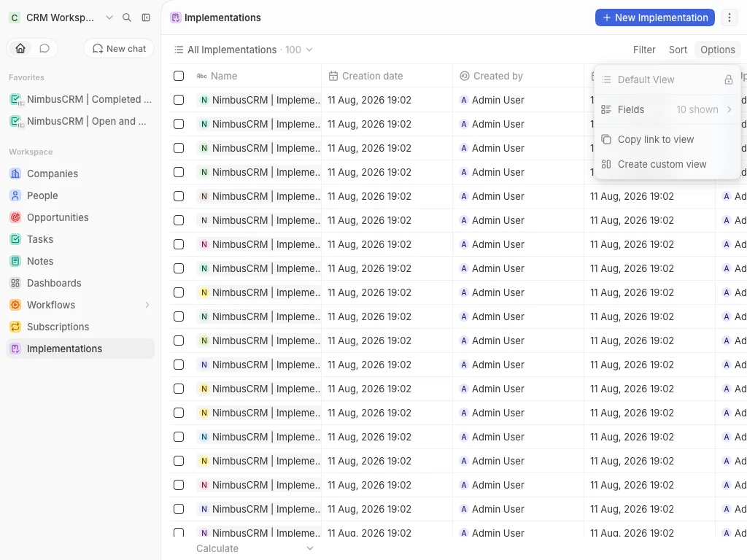Check the first implementation row checkbox

click(x=179, y=100)
